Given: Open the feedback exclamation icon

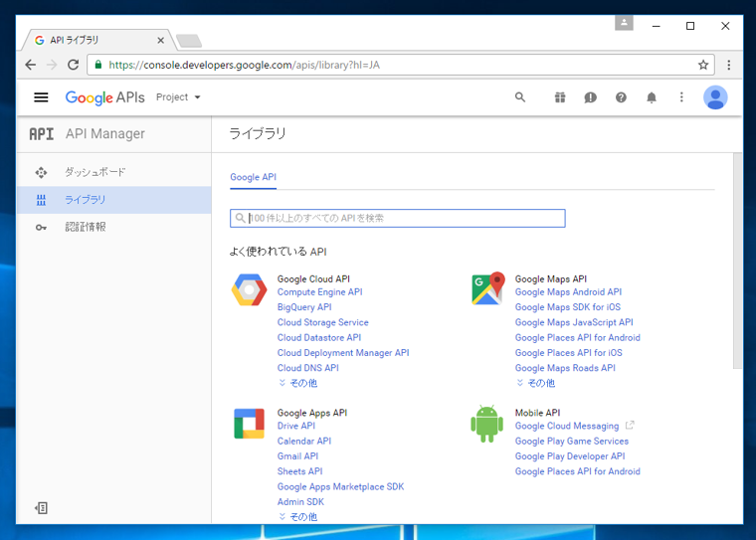Looking at the screenshot, I should click(x=590, y=97).
